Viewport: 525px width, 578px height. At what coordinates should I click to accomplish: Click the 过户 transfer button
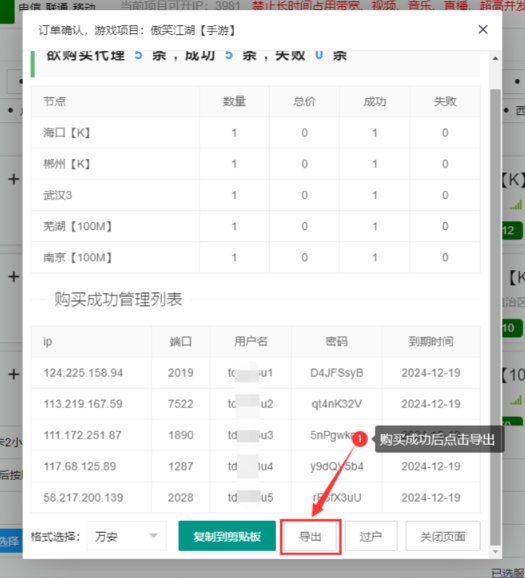[x=371, y=536]
